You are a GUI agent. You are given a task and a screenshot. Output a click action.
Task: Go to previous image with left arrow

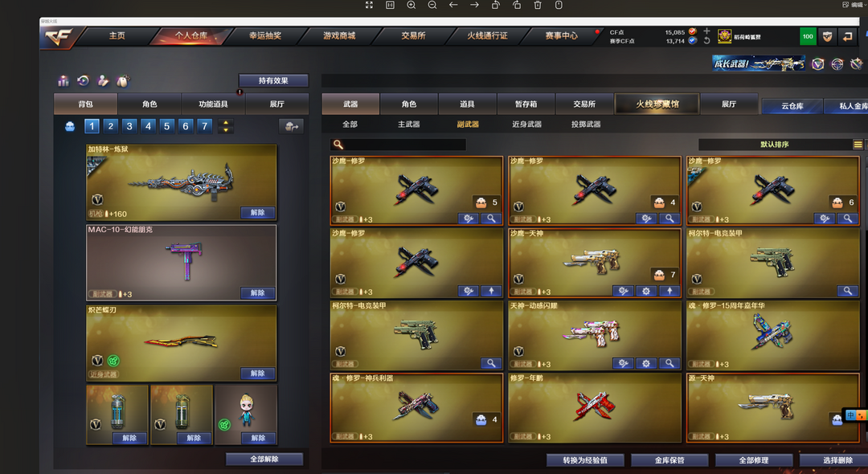point(453,5)
